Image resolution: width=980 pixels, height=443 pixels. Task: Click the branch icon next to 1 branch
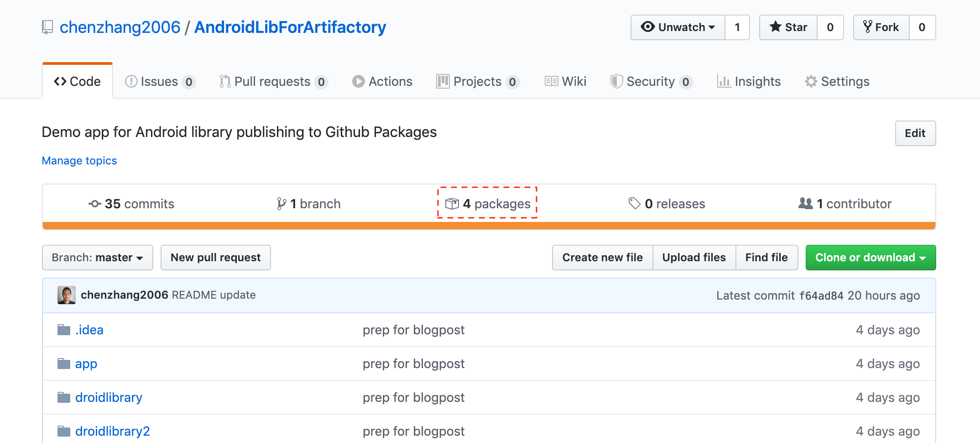[x=281, y=204]
